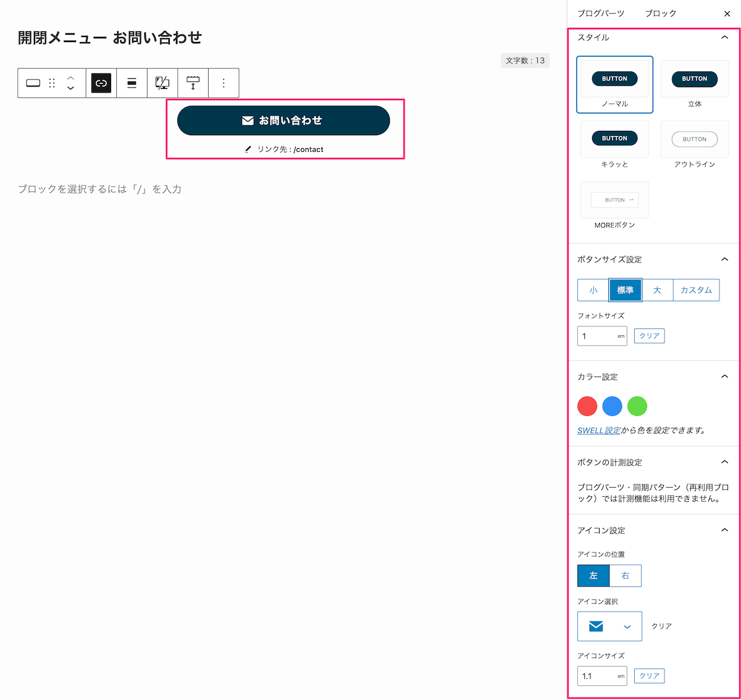Click the 文字数 : 13 counter
This screenshot has width=741, height=700.
525,60
